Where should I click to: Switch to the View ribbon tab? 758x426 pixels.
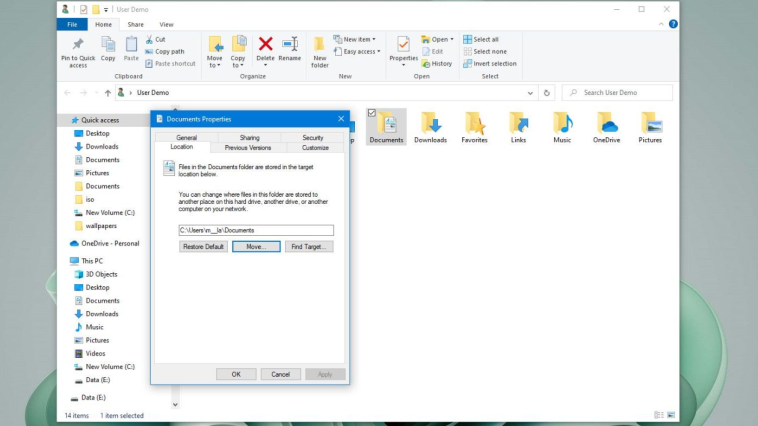pos(166,24)
